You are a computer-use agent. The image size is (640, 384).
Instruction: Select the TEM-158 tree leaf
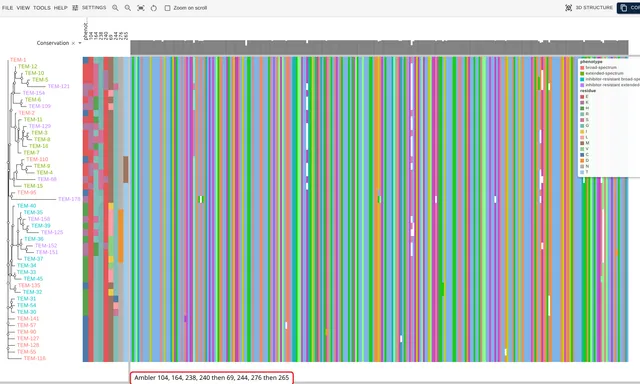click(39, 219)
